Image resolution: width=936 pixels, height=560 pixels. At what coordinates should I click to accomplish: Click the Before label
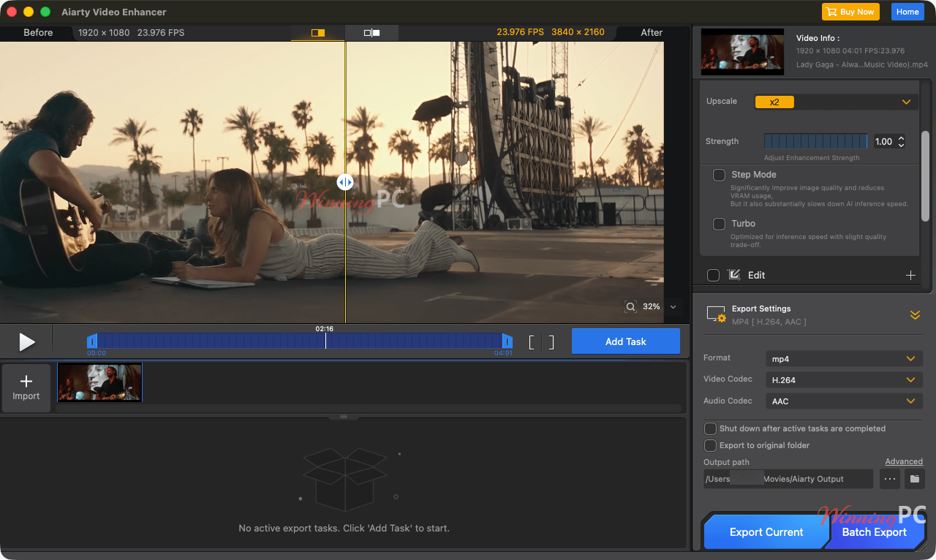coord(38,33)
